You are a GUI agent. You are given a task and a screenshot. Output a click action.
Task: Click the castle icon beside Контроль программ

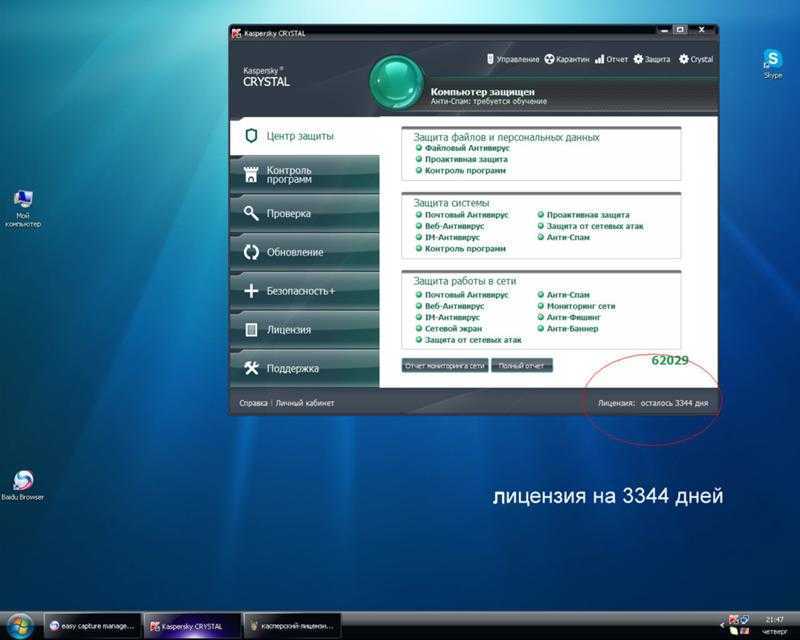(251, 175)
